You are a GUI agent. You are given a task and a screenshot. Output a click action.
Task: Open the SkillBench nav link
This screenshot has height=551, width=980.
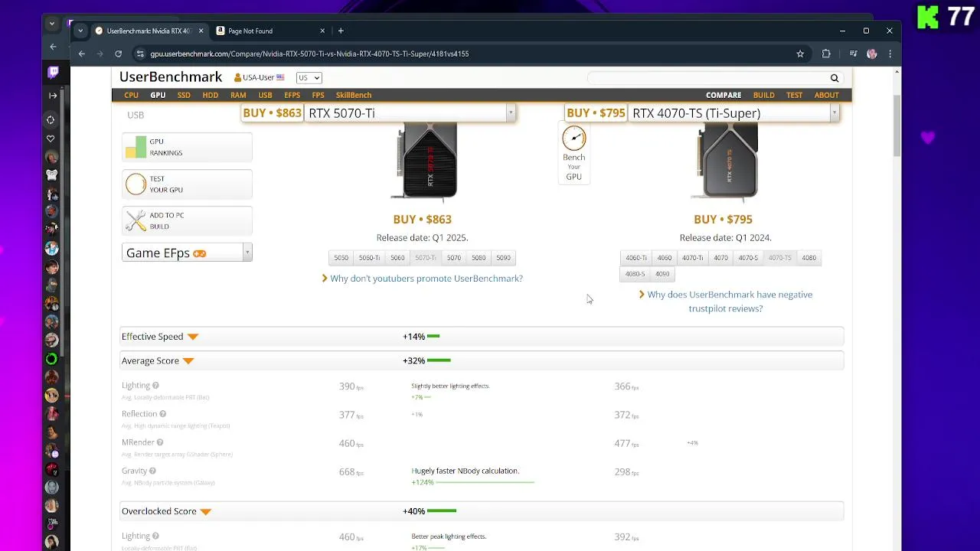pyautogui.click(x=354, y=95)
